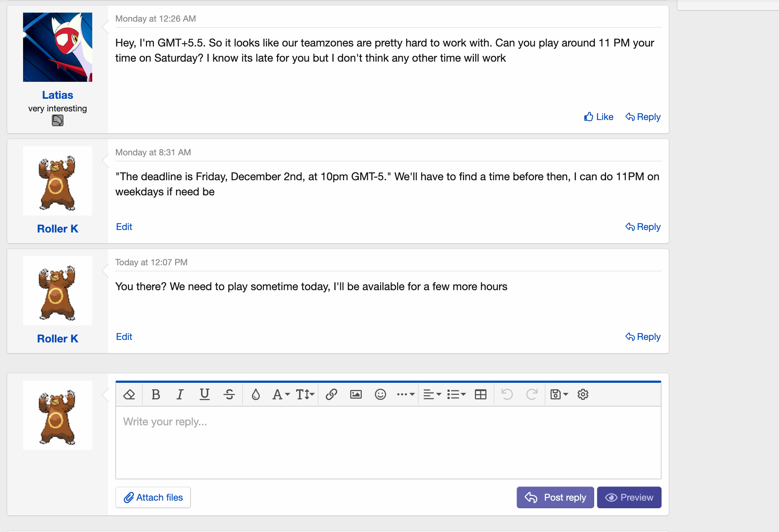
Task: Like Latias's post
Action: 598,117
